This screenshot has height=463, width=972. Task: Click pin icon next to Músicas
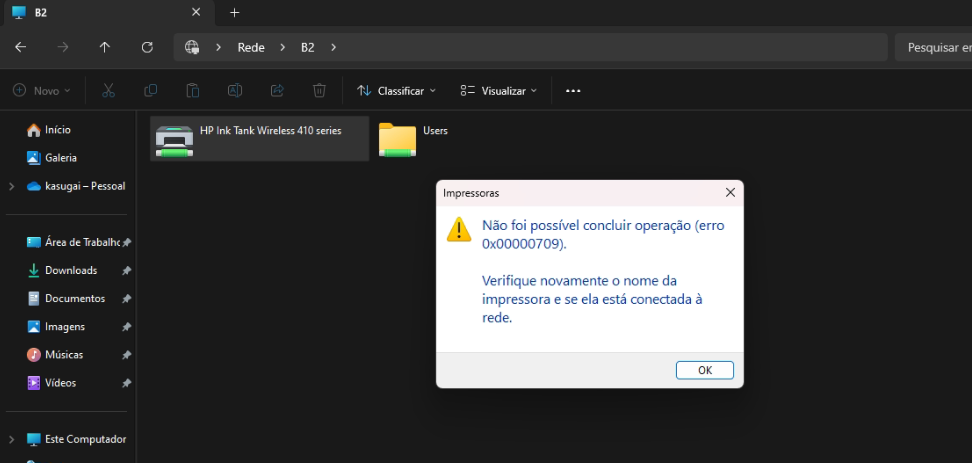coord(126,355)
